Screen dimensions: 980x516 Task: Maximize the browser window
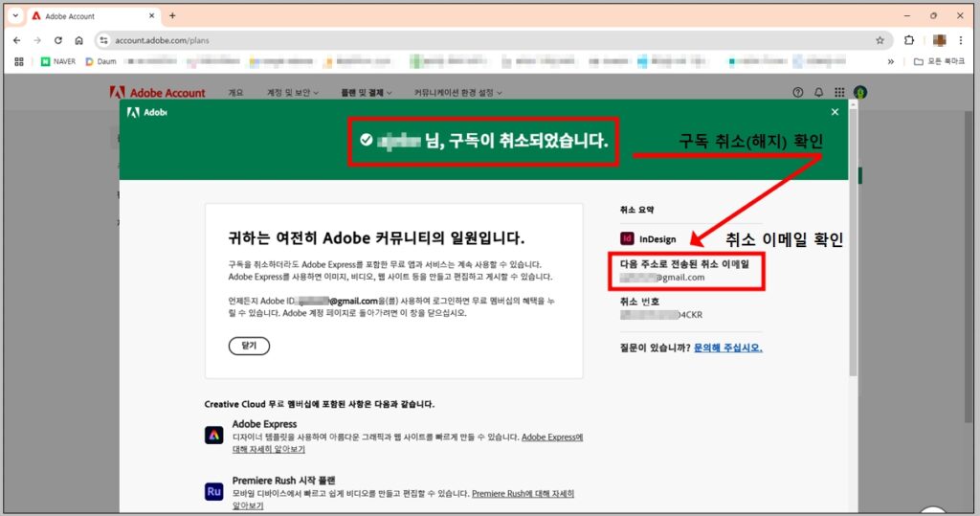pos(934,15)
